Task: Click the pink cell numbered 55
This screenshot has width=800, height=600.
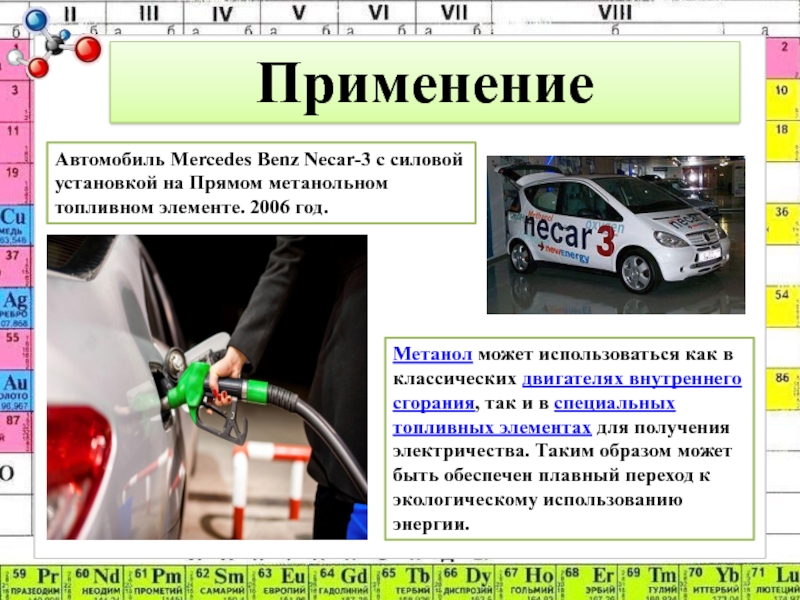Action: click(x=15, y=349)
